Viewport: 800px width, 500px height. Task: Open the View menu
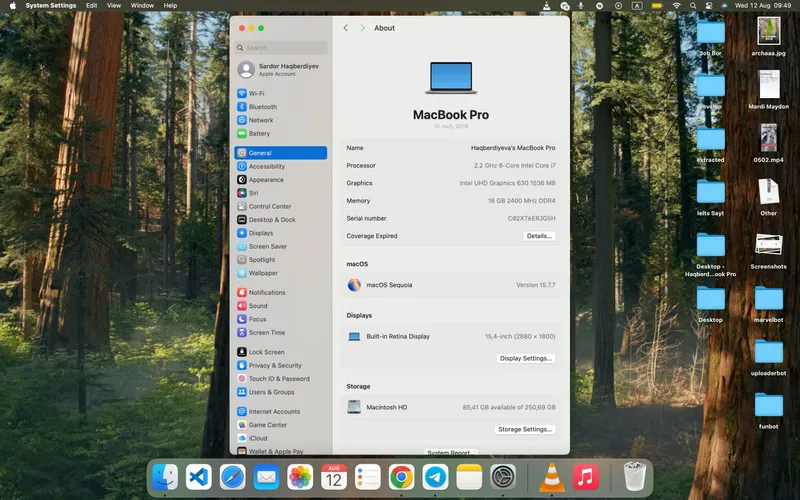pyautogui.click(x=114, y=6)
